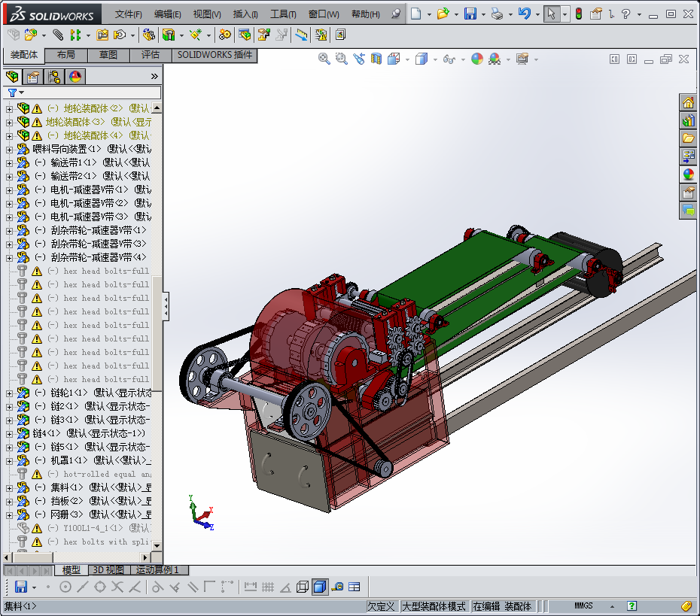
Task: Click the grid display icon in bottom toolbar
Action: point(268,587)
